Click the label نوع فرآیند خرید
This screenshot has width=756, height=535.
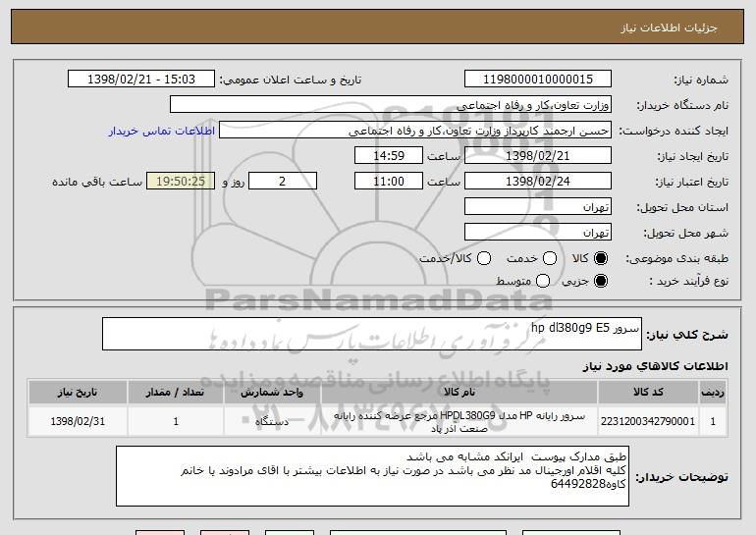click(x=689, y=282)
